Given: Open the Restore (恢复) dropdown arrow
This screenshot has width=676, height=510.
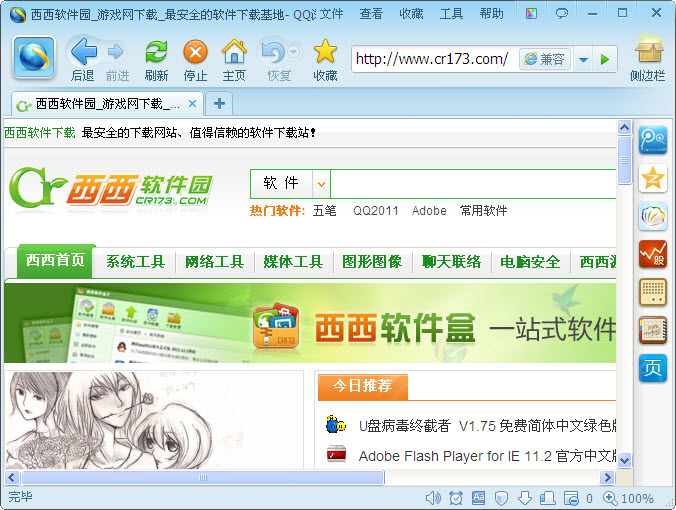Looking at the screenshot, I should pyautogui.click(x=294, y=51).
